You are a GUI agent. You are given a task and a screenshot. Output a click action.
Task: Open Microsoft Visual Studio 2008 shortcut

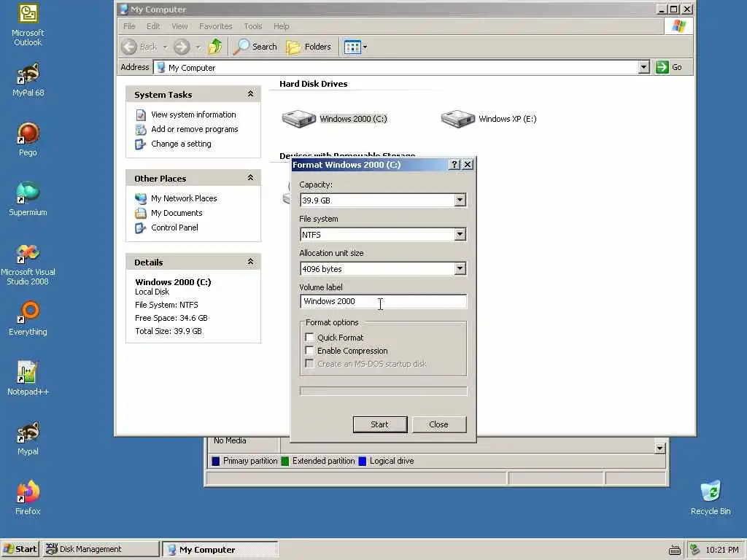tap(28, 265)
